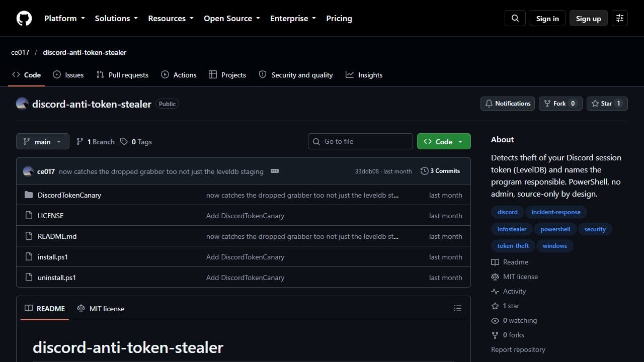Click ce017 avatar in latest commit row
The image size is (644, 362).
pos(28,171)
